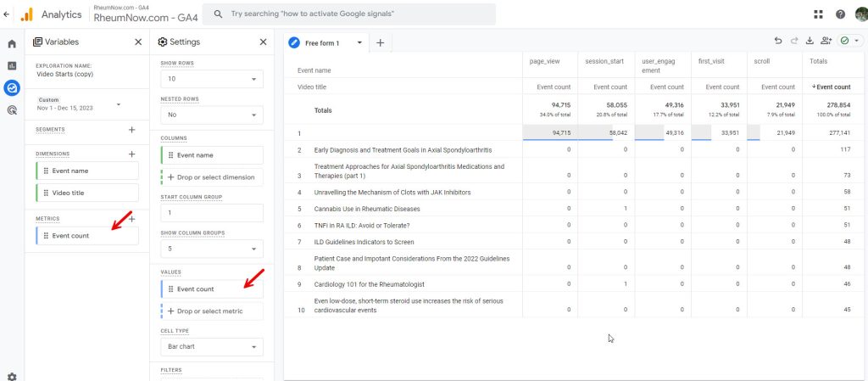This screenshot has height=381, width=868.
Task: Open the Admin settings gear icon
Action: pos(12,376)
